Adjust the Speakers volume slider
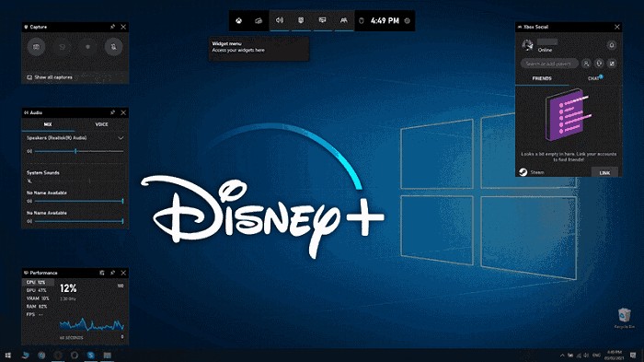Viewport: 644px width, 362px height. tap(79, 151)
